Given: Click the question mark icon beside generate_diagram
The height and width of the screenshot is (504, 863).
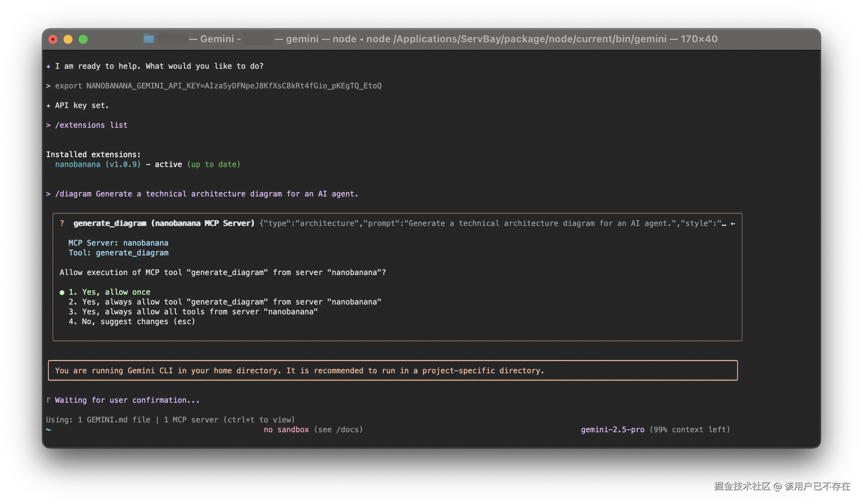Looking at the screenshot, I should (62, 223).
